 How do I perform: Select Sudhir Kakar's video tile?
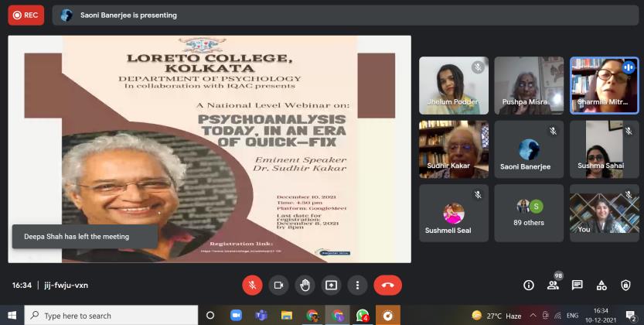click(454, 149)
